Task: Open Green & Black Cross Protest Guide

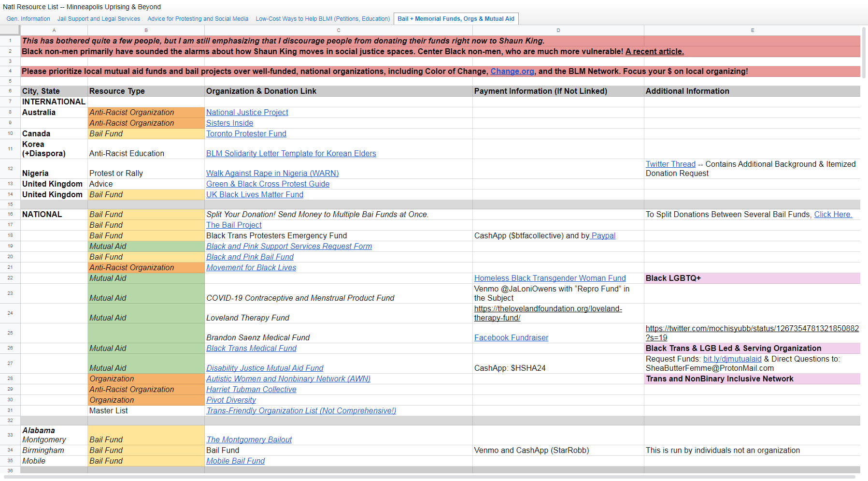Action: pos(268,184)
